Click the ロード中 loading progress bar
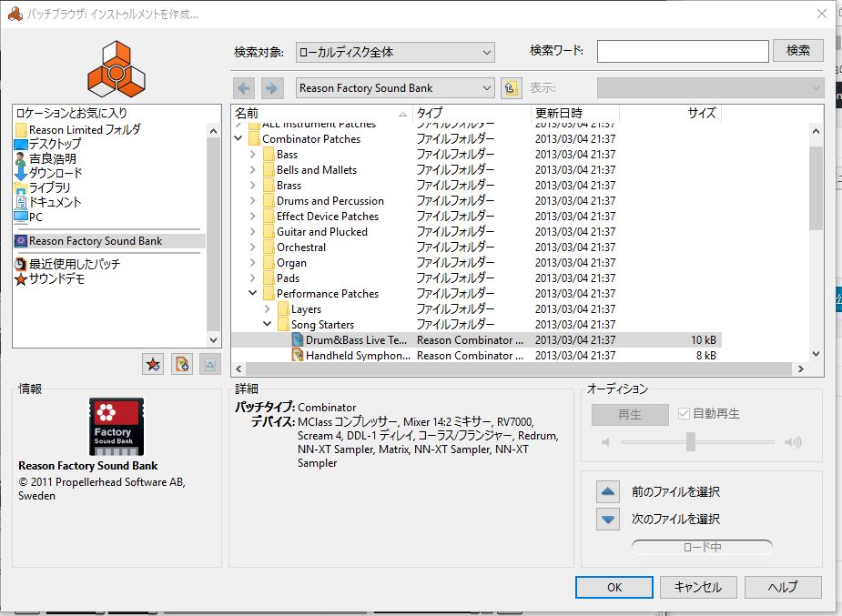The image size is (842, 616). pos(702,547)
